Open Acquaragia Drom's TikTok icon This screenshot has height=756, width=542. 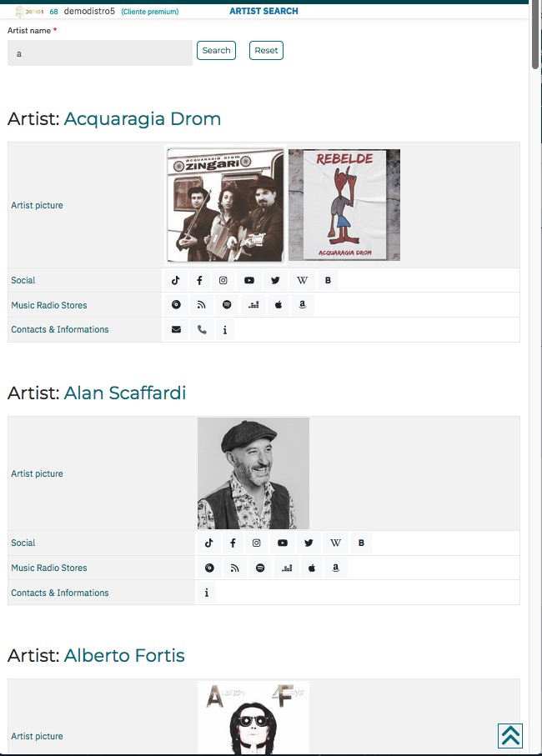(175, 280)
